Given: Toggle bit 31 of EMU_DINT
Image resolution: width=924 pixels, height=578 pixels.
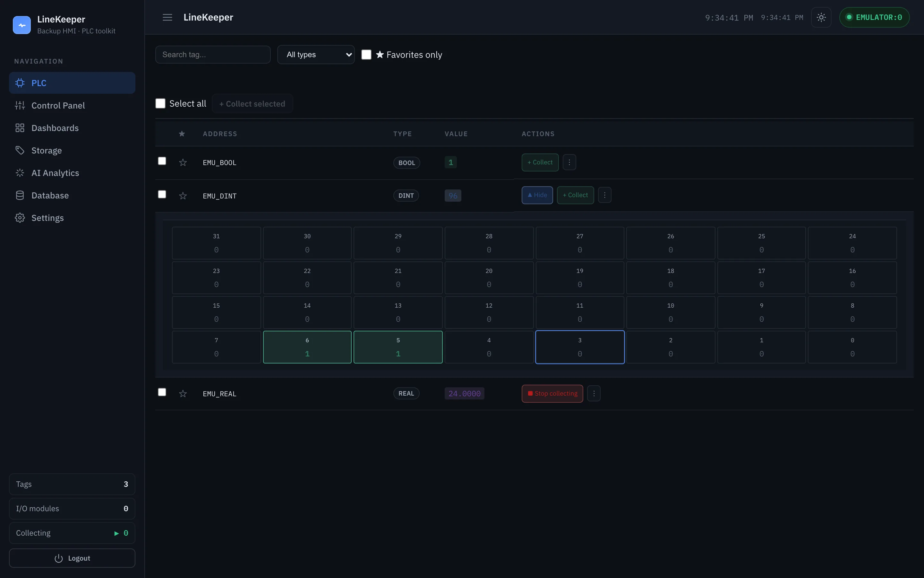Looking at the screenshot, I should (217, 243).
